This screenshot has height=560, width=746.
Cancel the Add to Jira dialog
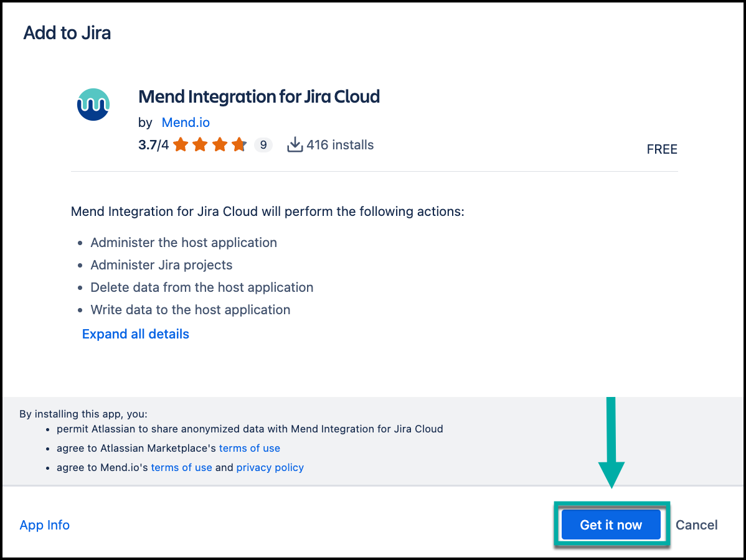pos(696,525)
